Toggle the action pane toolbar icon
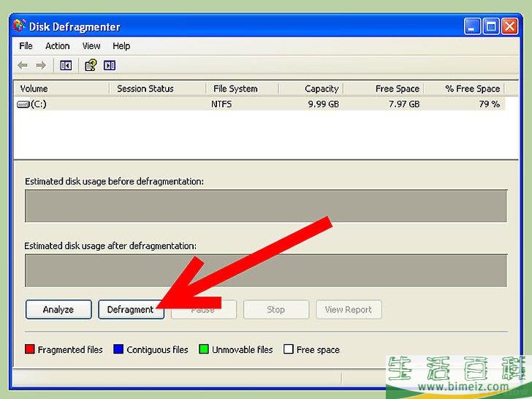Viewport: 532px width, 399px height. click(110, 65)
